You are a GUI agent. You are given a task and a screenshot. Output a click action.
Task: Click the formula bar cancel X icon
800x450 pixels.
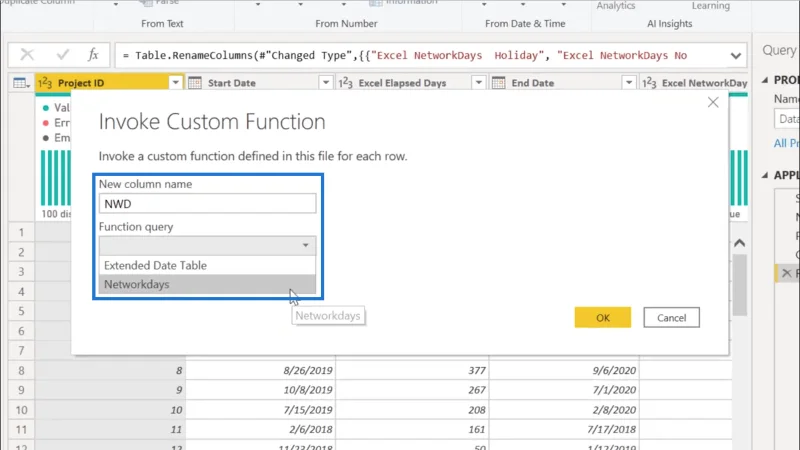[x=27, y=55]
